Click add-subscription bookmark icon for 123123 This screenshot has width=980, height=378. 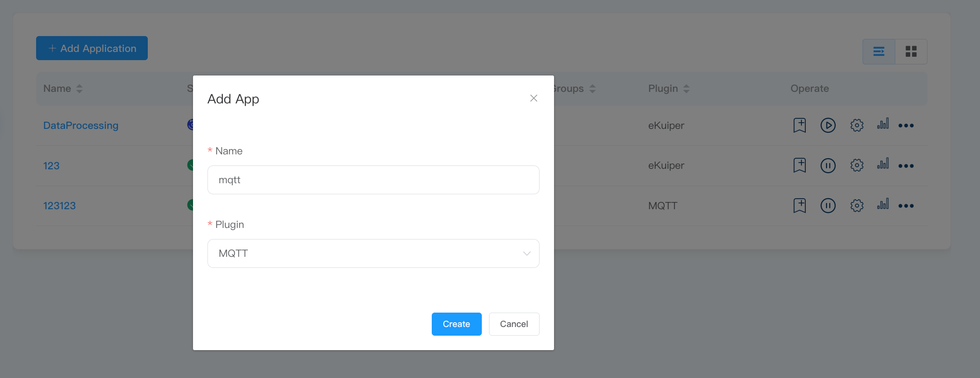point(799,206)
